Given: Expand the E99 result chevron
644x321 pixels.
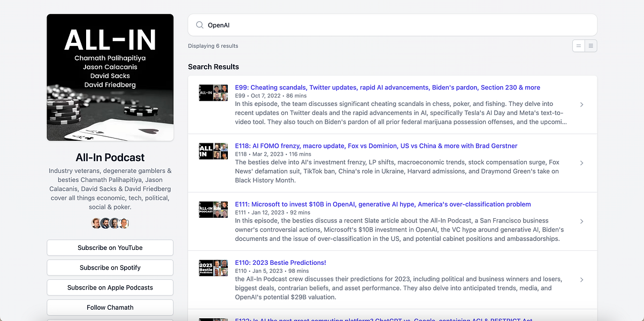Looking at the screenshot, I should [581, 104].
